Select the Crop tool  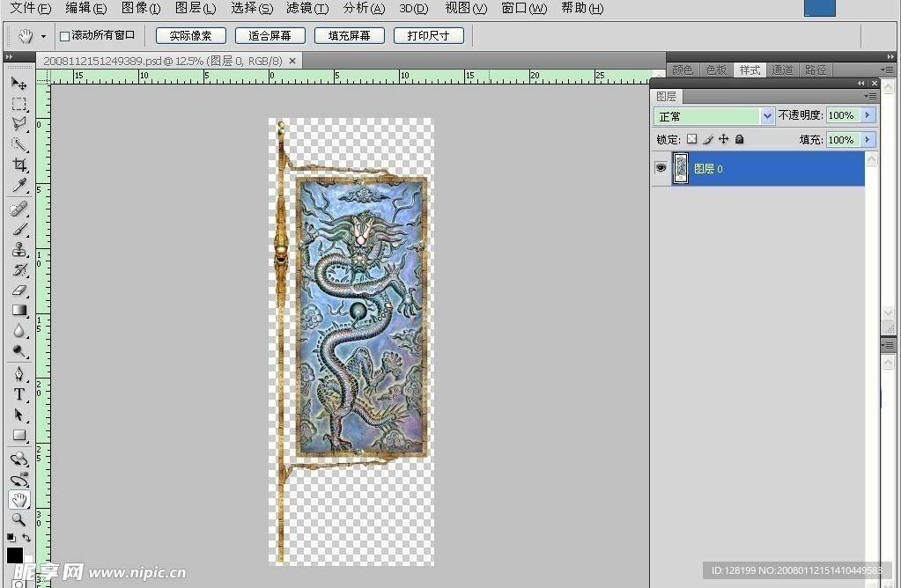[x=19, y=165]
